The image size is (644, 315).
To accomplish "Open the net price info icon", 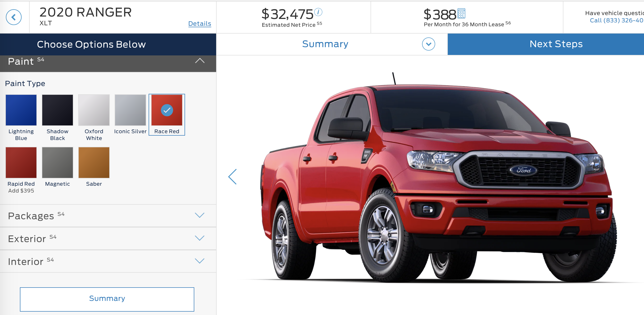I will pyautogui.click(x=318, y=12).
